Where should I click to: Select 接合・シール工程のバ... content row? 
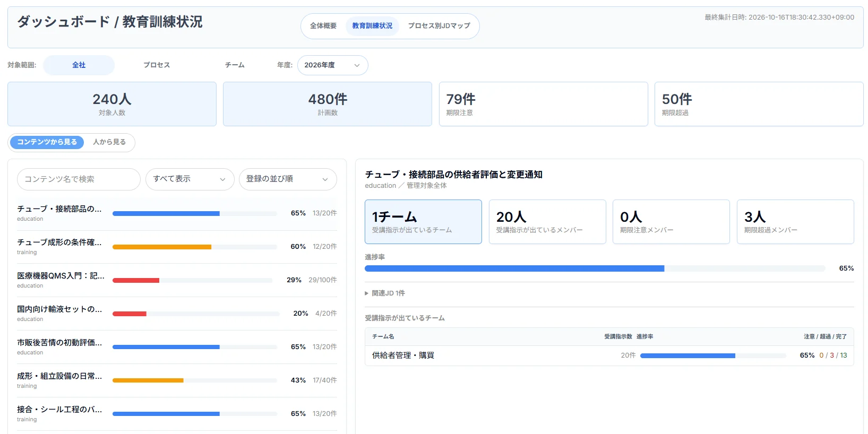coord(177,414)
